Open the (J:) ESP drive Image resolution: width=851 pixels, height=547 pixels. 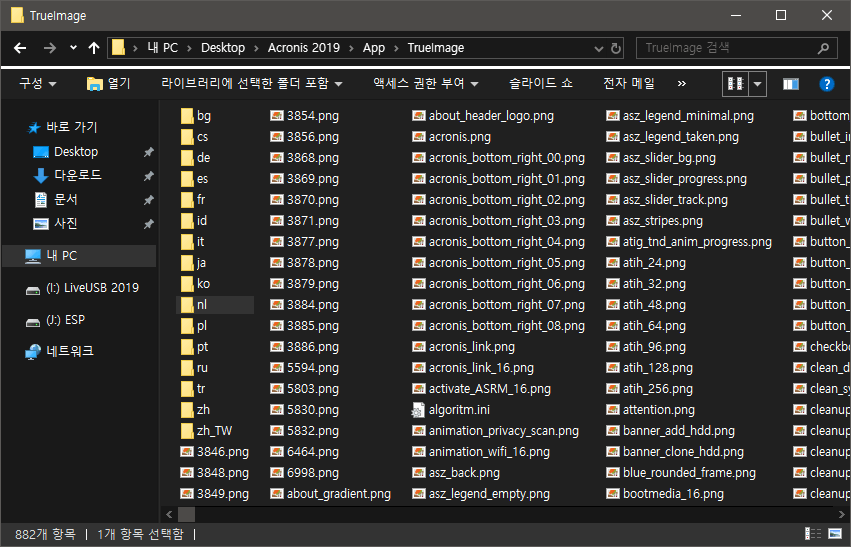click(x=65, y=320)
